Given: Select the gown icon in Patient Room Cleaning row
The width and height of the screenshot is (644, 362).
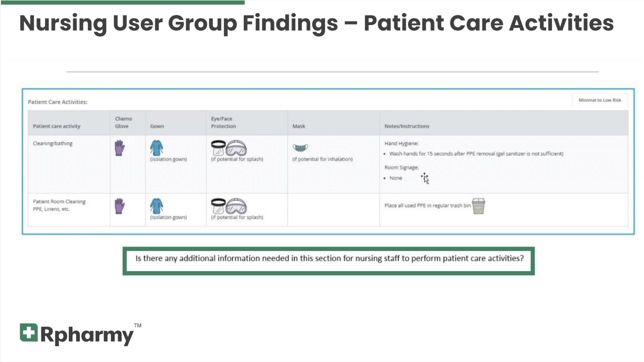Looking at the screenshot, I should (x=156, y=206).
